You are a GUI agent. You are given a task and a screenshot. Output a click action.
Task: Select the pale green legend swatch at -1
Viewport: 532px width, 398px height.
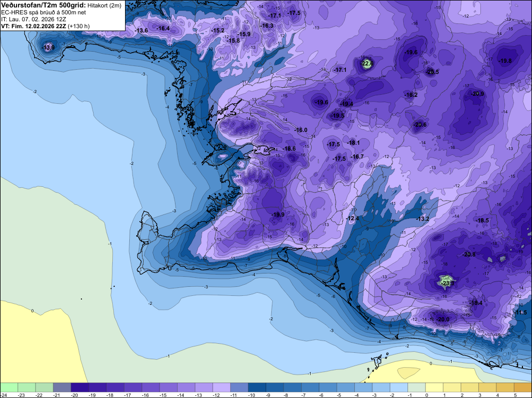click(x=417, y=387)
